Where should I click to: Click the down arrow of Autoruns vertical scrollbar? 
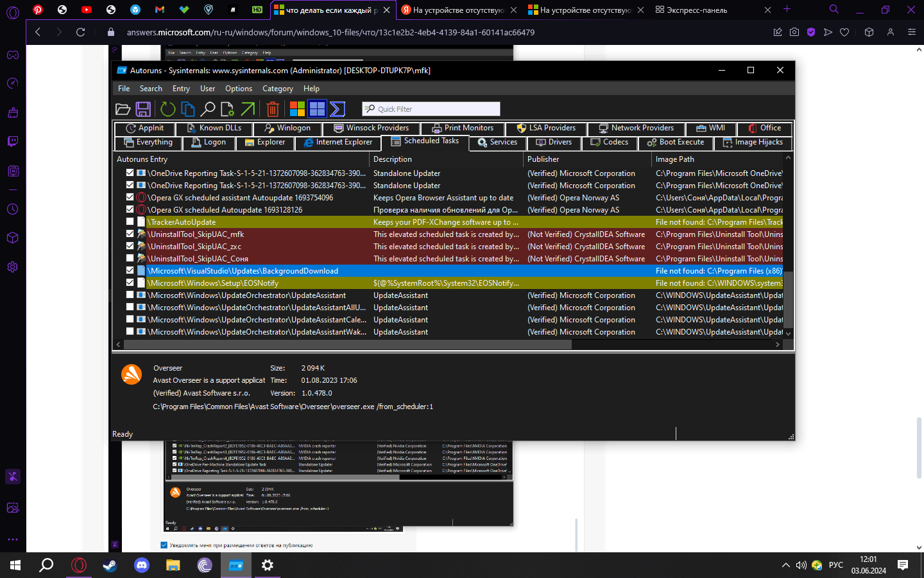(x=789, y=334)
